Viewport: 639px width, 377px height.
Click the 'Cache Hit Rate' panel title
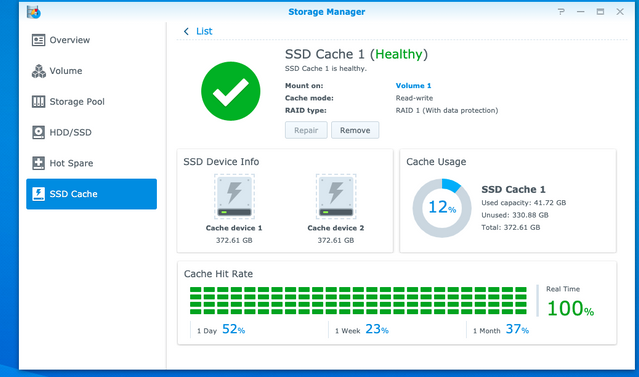point(218,274)
